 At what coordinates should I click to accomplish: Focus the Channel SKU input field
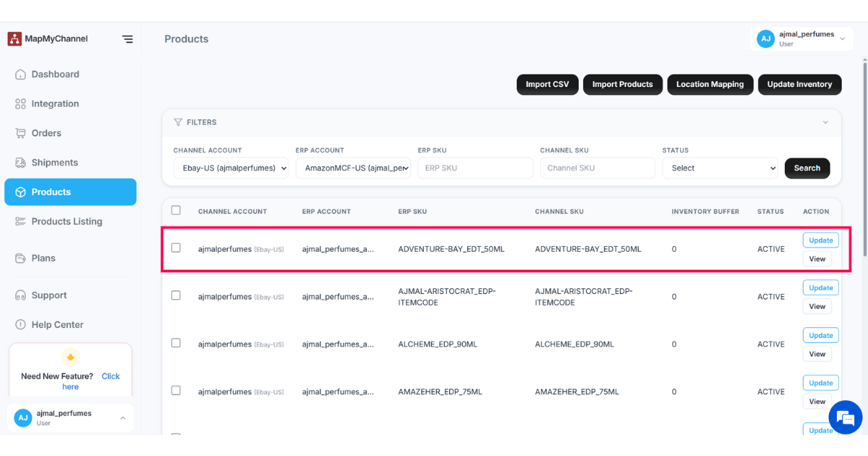click(x=597, y=168)
